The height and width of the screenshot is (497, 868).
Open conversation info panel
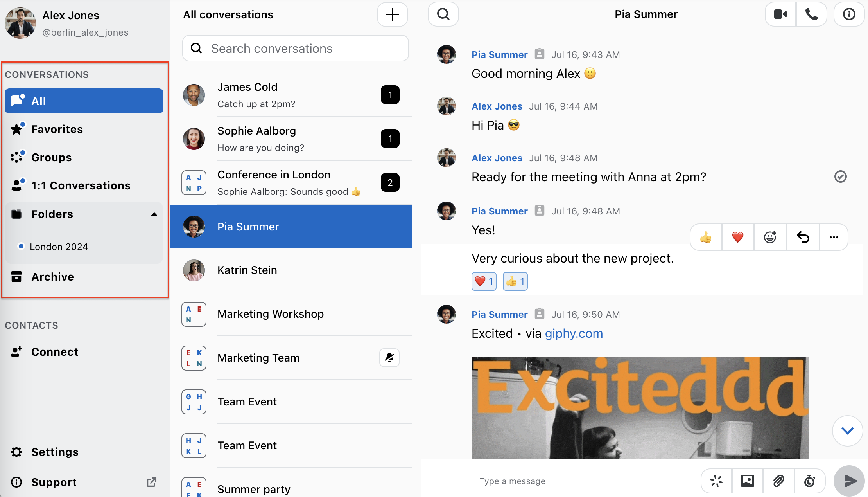(849, 14)
